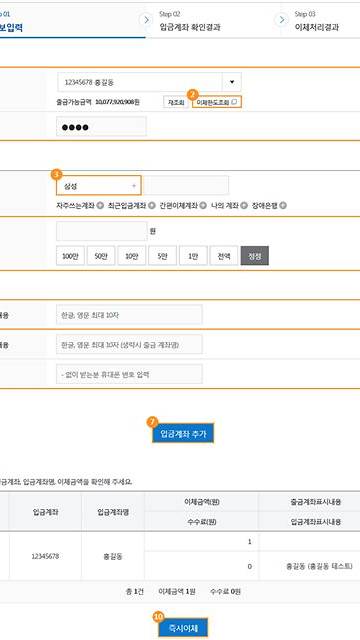Click the chevron icon before Step 03

tap(281, 20)
